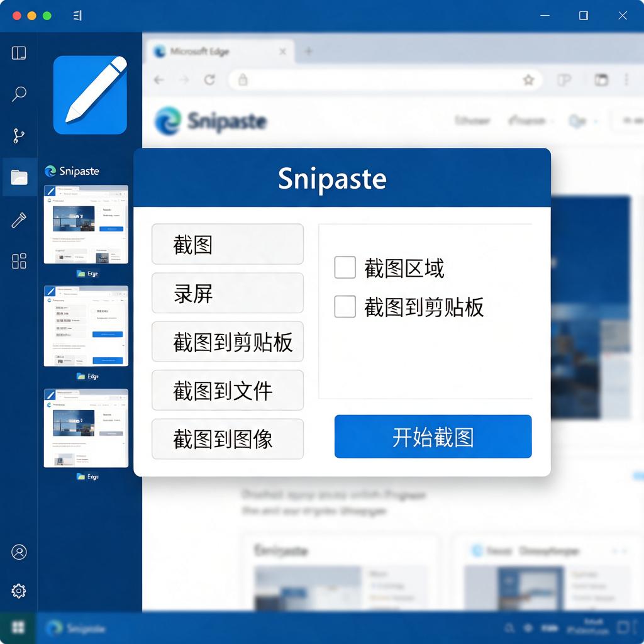Click the Snipaste label in side panel

(79, 171)
